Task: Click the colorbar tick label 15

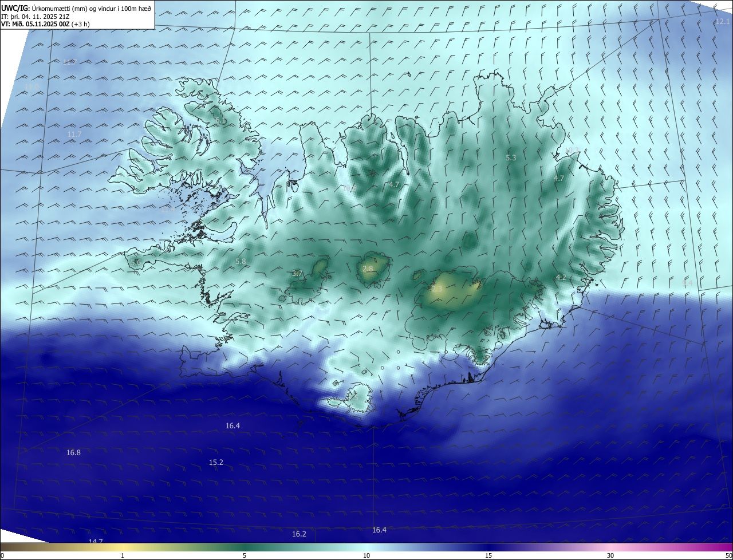Action: pos(488,556)
